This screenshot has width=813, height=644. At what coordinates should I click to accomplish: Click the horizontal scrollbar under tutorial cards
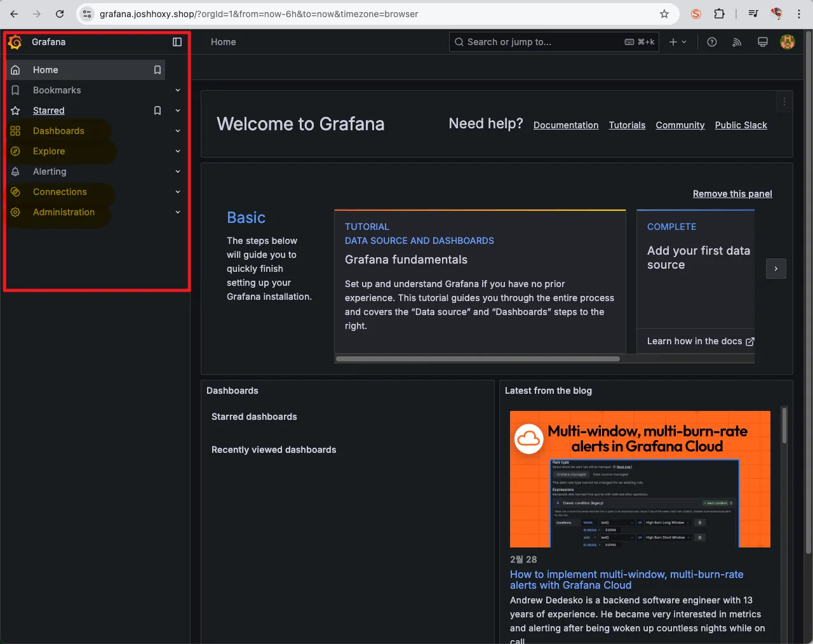(478, 359)
